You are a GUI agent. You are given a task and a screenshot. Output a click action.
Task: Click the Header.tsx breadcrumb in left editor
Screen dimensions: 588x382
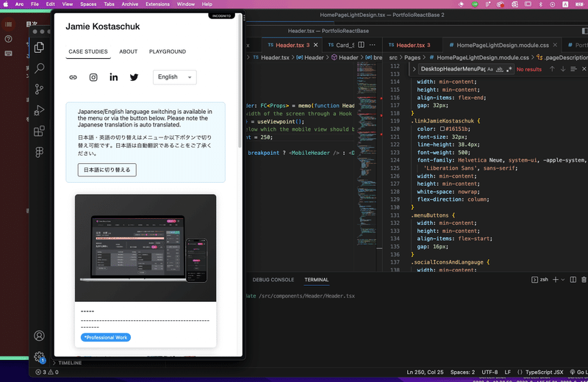[275, 57]
